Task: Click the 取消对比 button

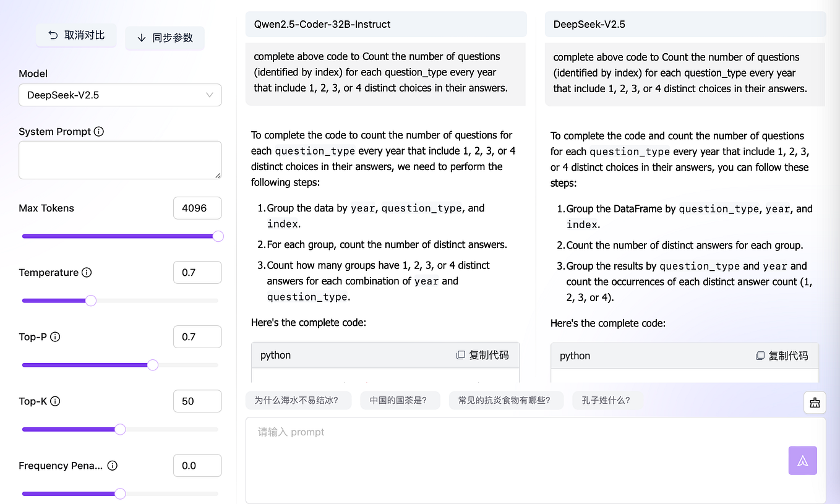Action: click(x=75, y=35)
